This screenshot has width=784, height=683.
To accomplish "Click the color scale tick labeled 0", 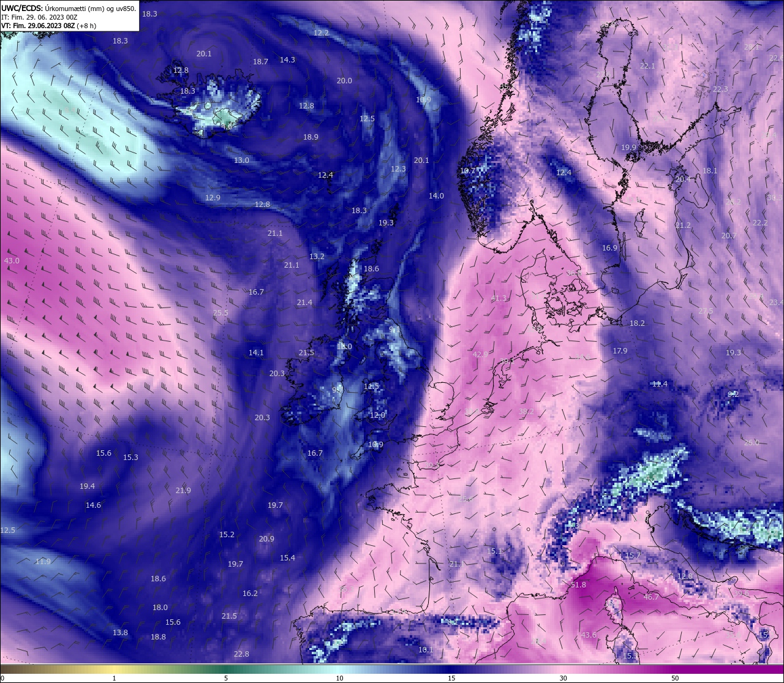I will pyautogui.click(x=2, y=678).
